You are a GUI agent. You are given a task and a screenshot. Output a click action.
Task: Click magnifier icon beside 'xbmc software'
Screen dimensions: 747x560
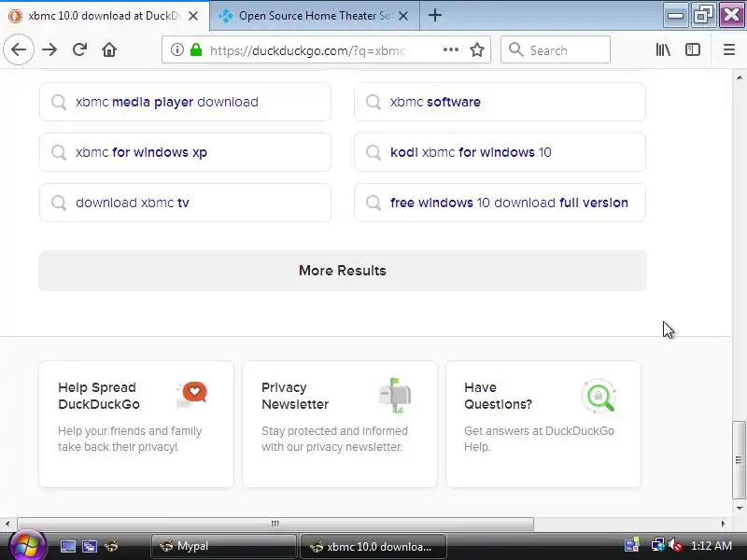coord(373,102)
